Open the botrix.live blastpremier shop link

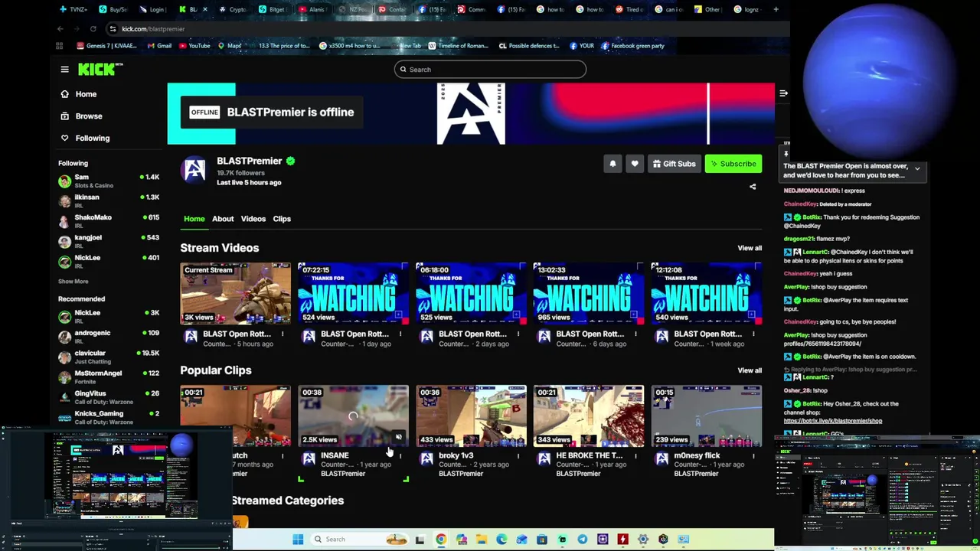click(x=833, y=421)
